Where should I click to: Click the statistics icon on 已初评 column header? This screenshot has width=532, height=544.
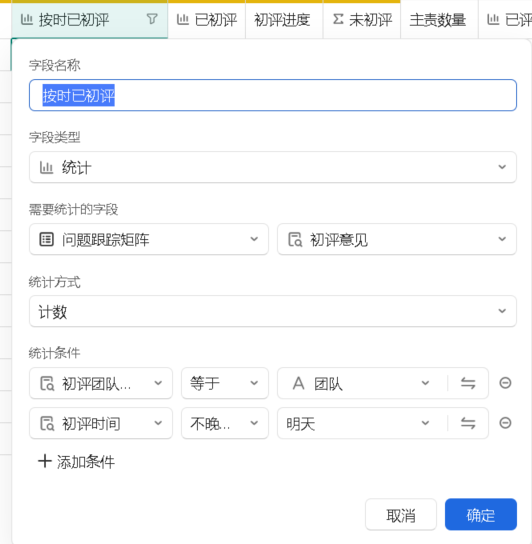183,19
